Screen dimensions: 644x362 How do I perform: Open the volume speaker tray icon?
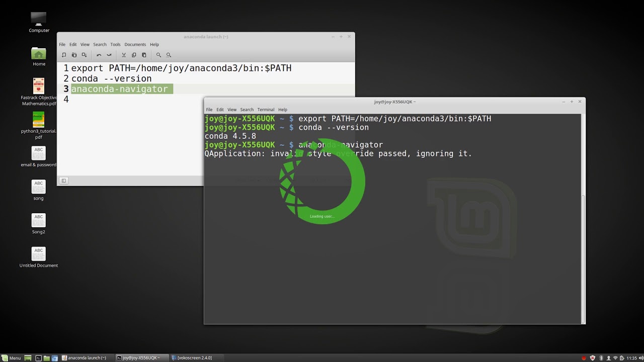(640, 358)
